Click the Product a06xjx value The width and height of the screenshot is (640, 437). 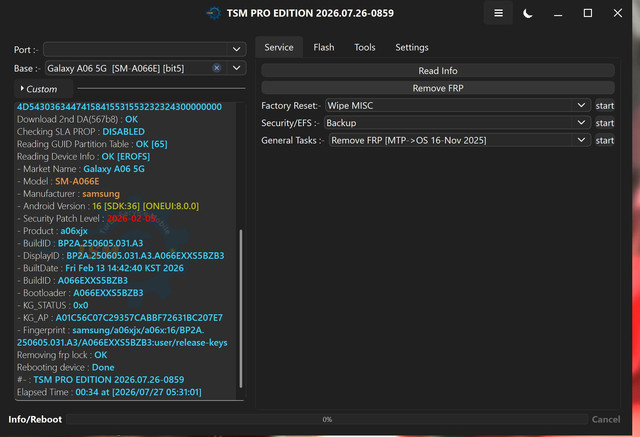[x=74, y=231]
